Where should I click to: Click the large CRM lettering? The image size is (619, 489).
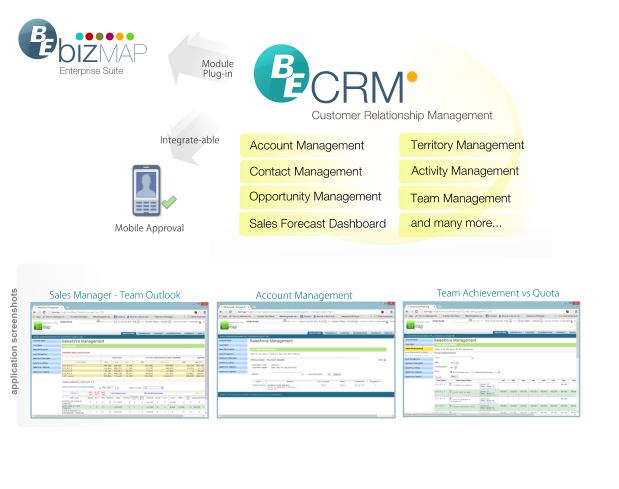pos(357,88)
